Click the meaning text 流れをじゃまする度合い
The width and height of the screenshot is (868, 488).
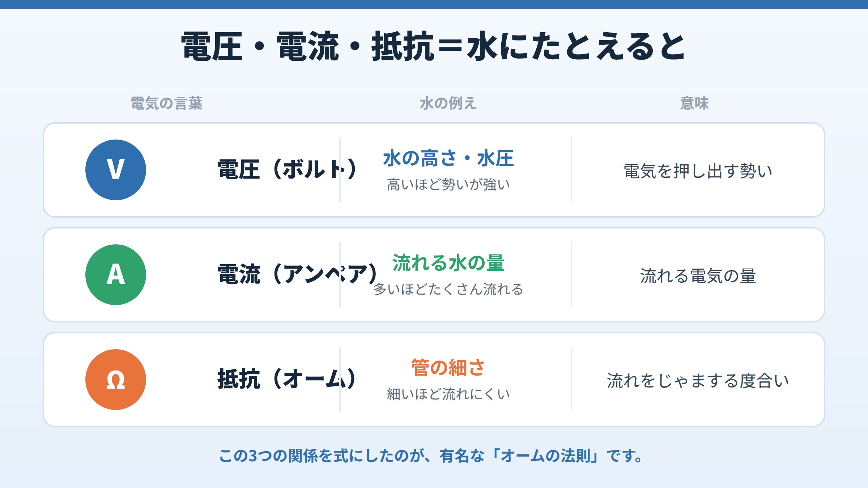698,381
